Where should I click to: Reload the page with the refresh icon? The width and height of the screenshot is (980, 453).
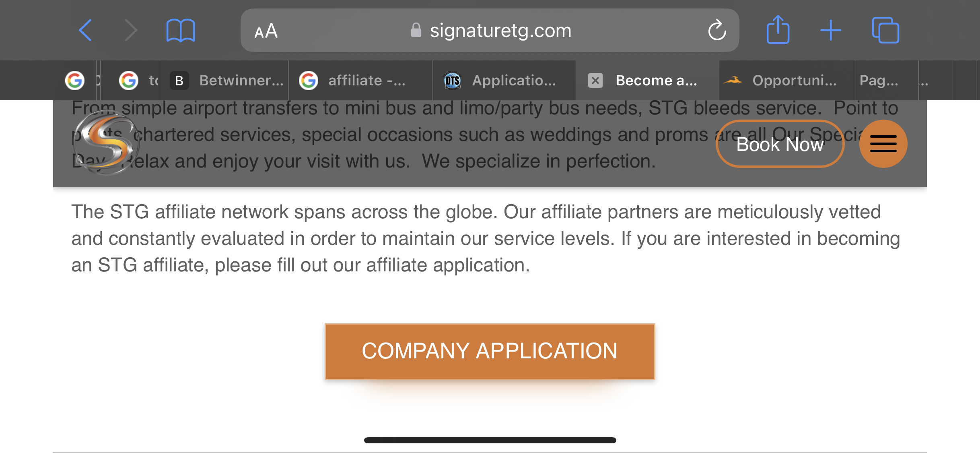[717, 30]
